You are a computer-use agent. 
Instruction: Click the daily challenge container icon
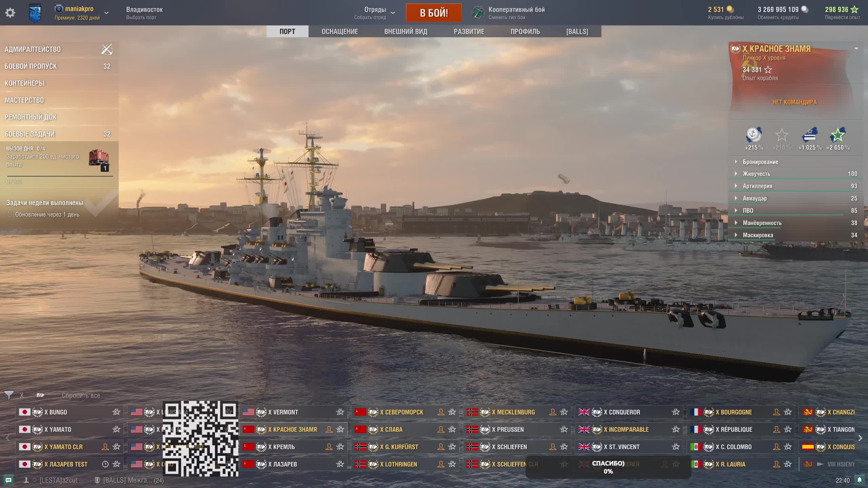(99, 159)
